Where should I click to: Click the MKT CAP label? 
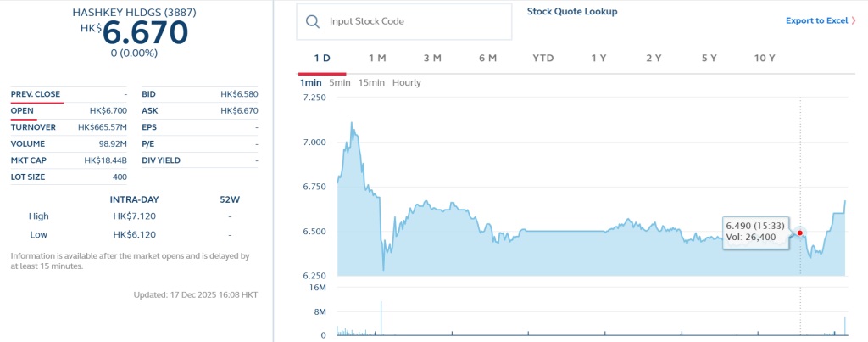(28, 160)
